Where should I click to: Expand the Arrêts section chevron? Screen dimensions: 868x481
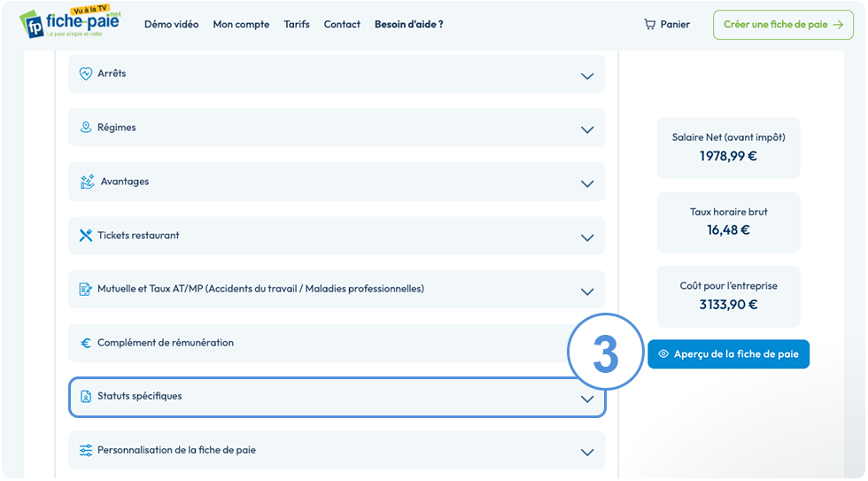587,76
